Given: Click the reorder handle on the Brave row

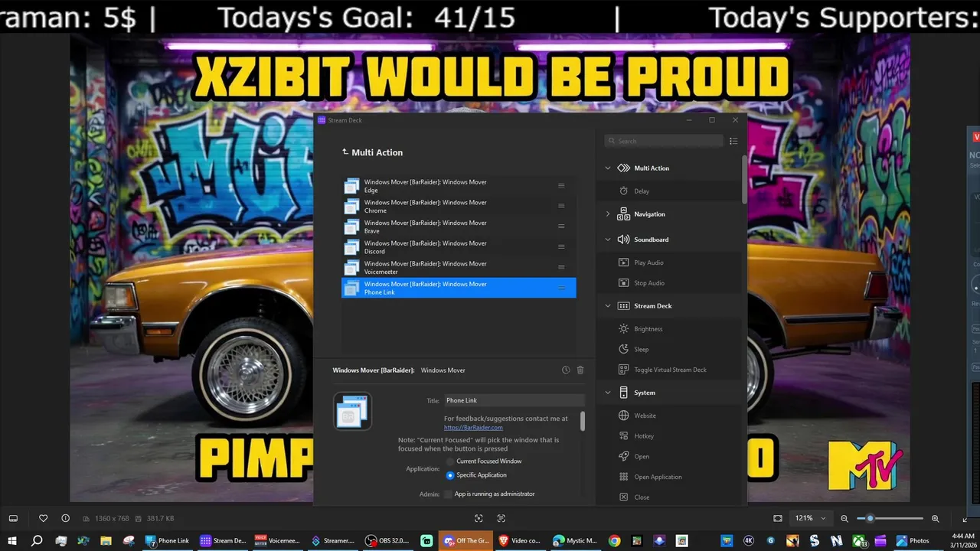Looking at the screenshot, I should 561,227.
